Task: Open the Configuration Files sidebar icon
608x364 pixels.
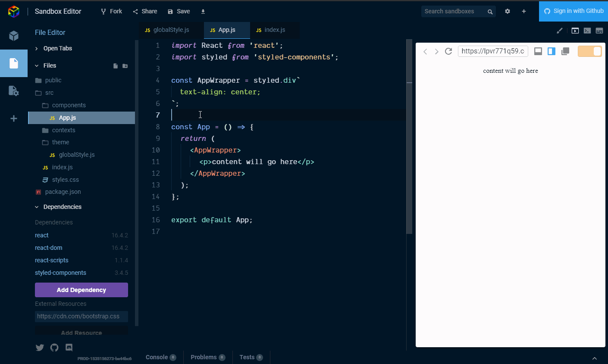Action: (x=13, y=91)
